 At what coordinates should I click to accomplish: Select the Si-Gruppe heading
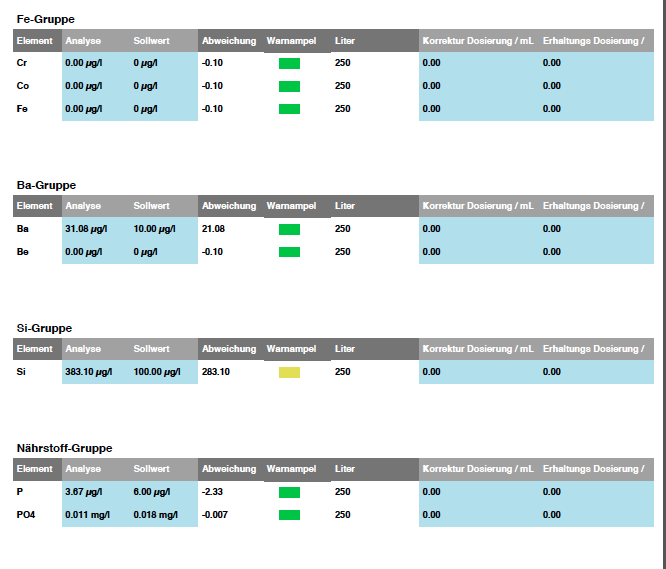[x=44, y=328]
